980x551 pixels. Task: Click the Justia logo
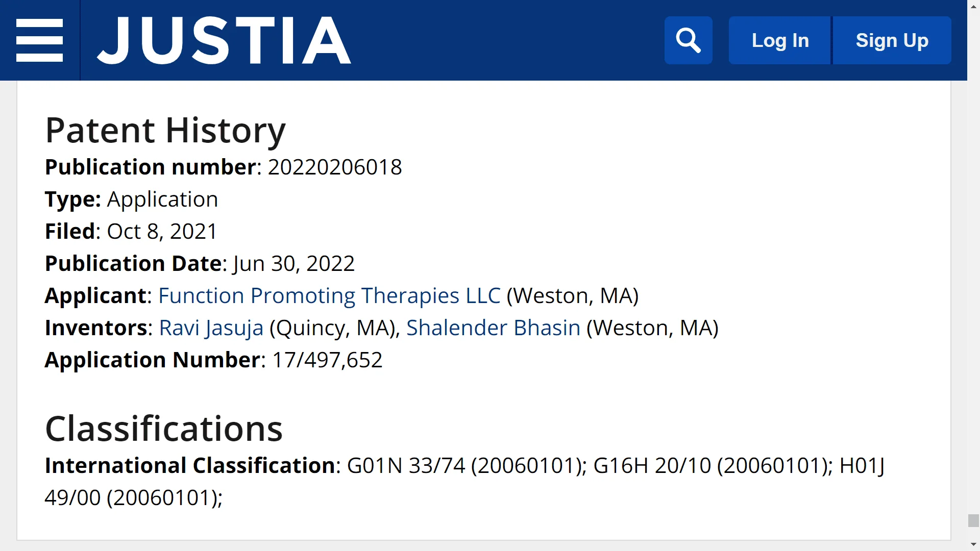tap(224, 40)
